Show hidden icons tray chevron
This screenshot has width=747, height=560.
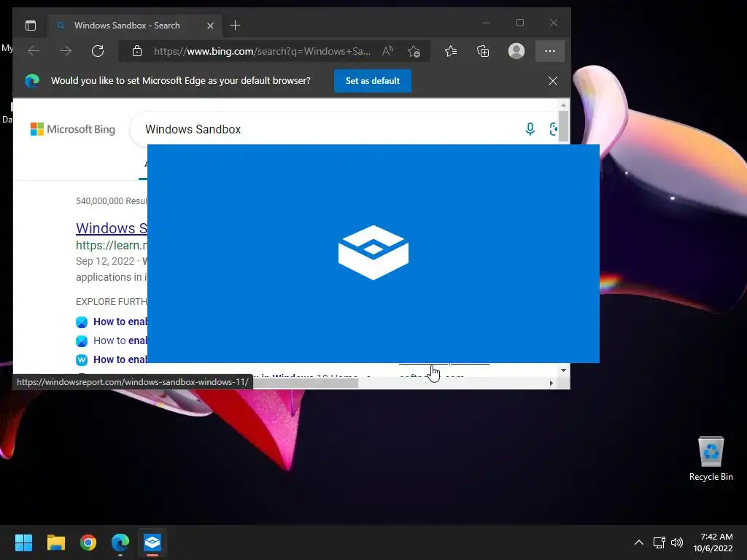pos(639,542)
